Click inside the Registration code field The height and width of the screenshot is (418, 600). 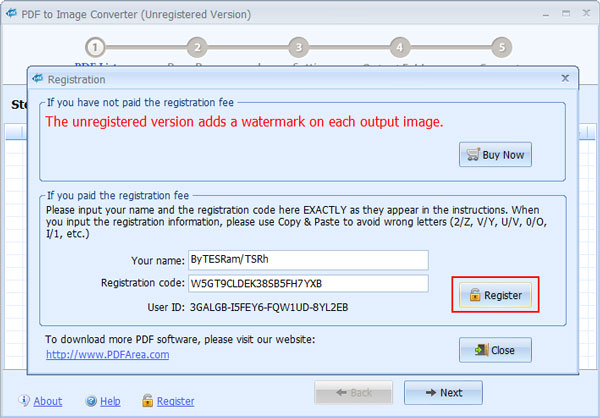[x=308, y=284]
